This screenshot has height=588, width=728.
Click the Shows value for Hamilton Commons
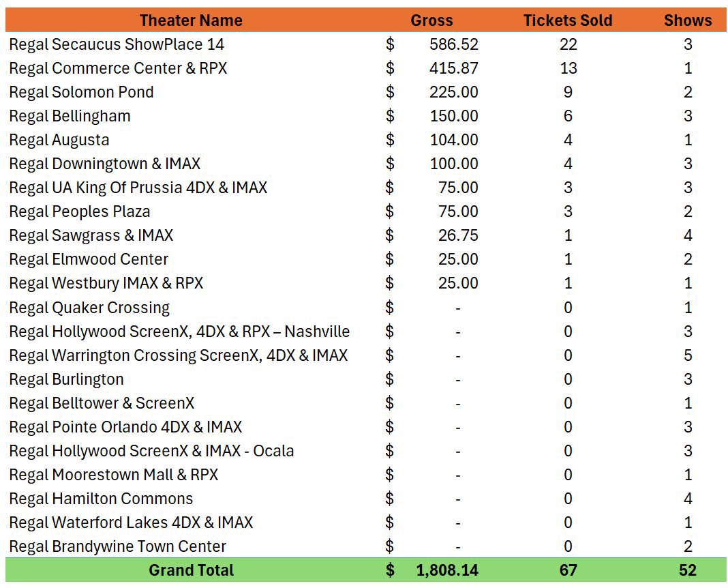tap(688, 499)
